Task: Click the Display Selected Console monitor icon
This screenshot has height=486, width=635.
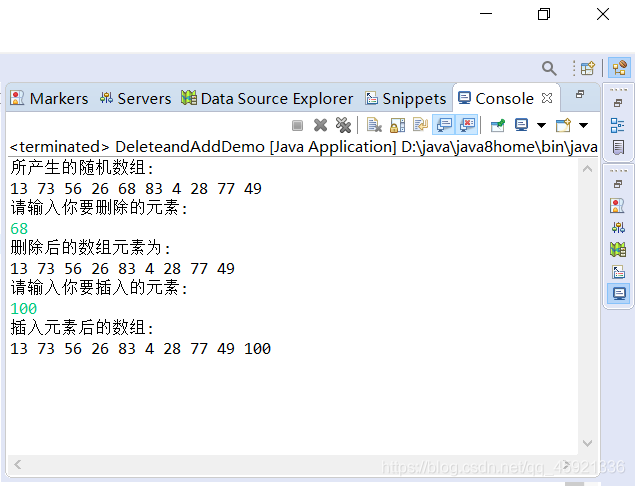Action: [x=522, y=125]
